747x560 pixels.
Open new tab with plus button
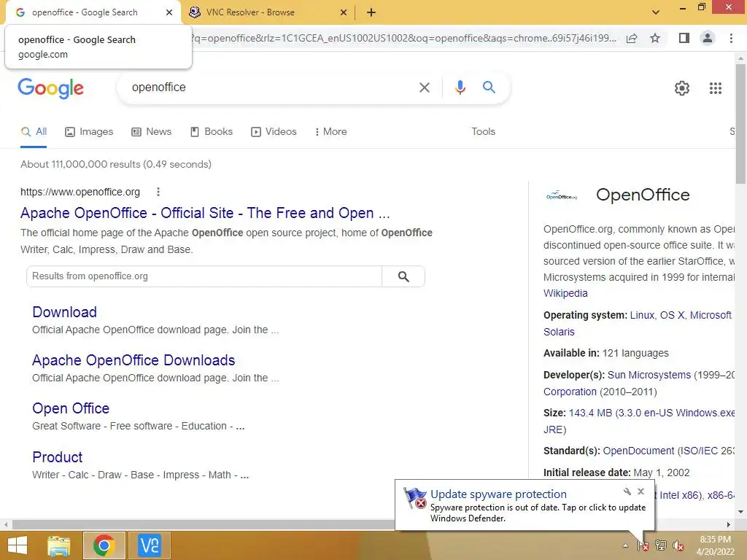tap(371, 12)
